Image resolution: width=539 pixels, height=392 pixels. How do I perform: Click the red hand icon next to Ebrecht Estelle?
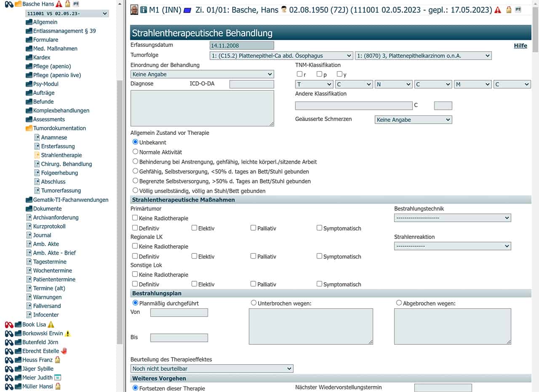coord(64,351)
